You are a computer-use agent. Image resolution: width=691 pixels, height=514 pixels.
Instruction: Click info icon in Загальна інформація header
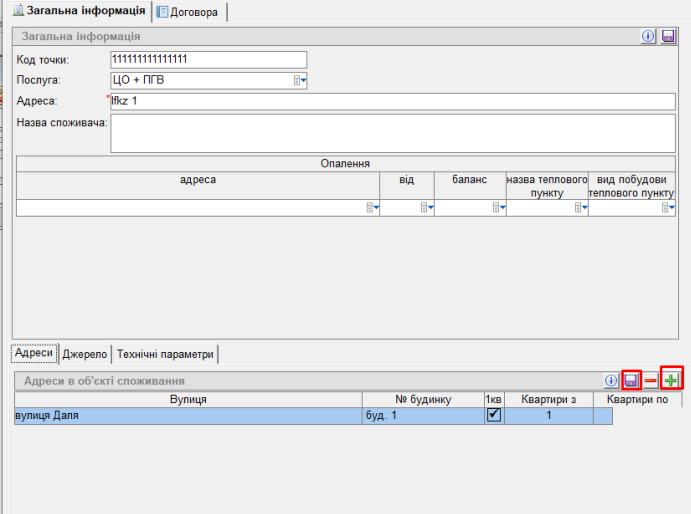[648, 36]
